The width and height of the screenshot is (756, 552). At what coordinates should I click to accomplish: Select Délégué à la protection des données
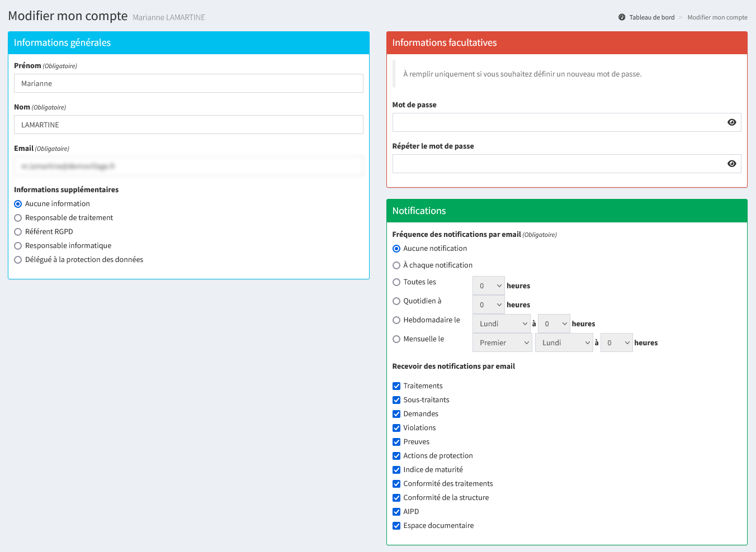point(18,260)
